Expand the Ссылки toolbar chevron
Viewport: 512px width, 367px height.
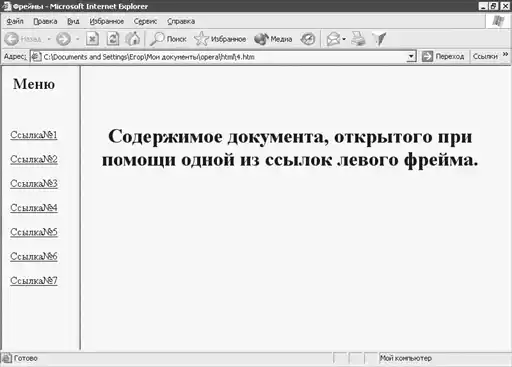[505, 54]
